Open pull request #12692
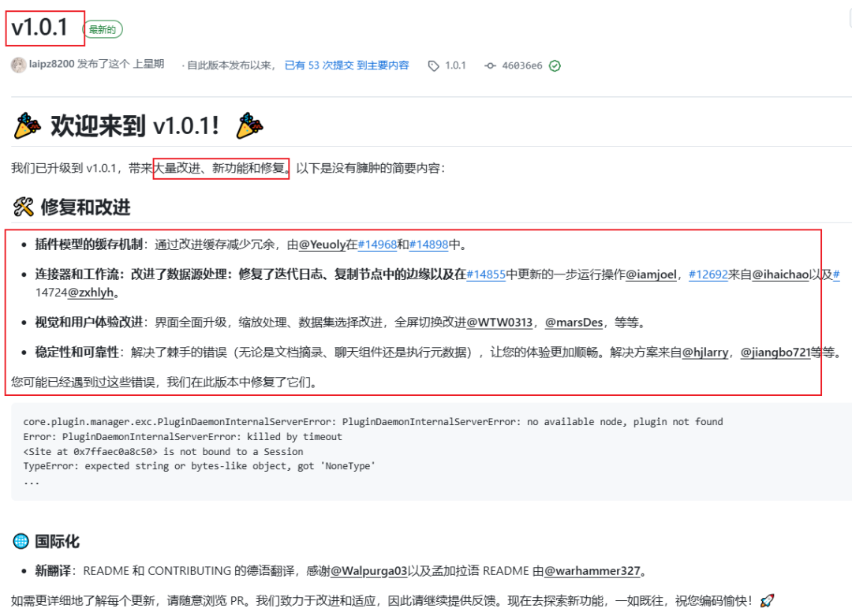 (x=708, y=274)
